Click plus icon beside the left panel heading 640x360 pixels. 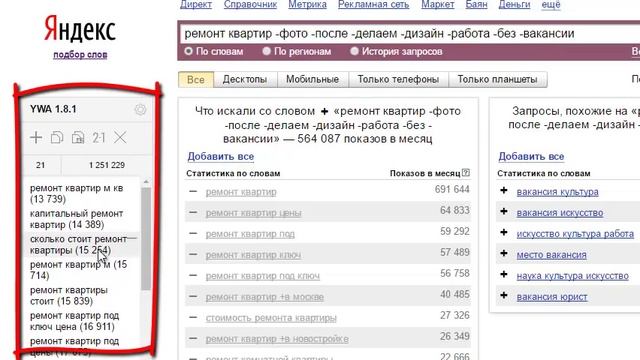324,111
